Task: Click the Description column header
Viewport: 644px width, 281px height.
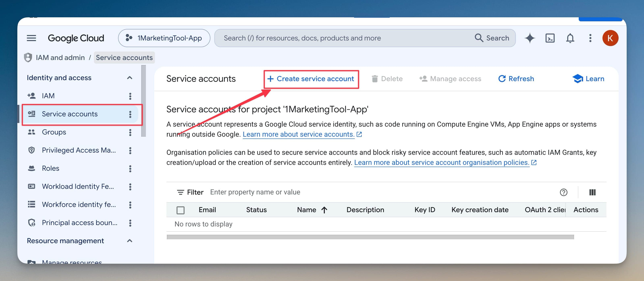Action: 365,210
